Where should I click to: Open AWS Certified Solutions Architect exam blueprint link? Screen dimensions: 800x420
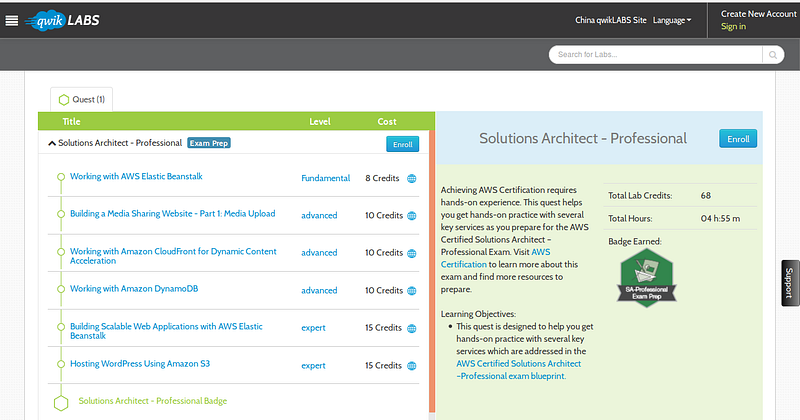(x=518, y=370)
